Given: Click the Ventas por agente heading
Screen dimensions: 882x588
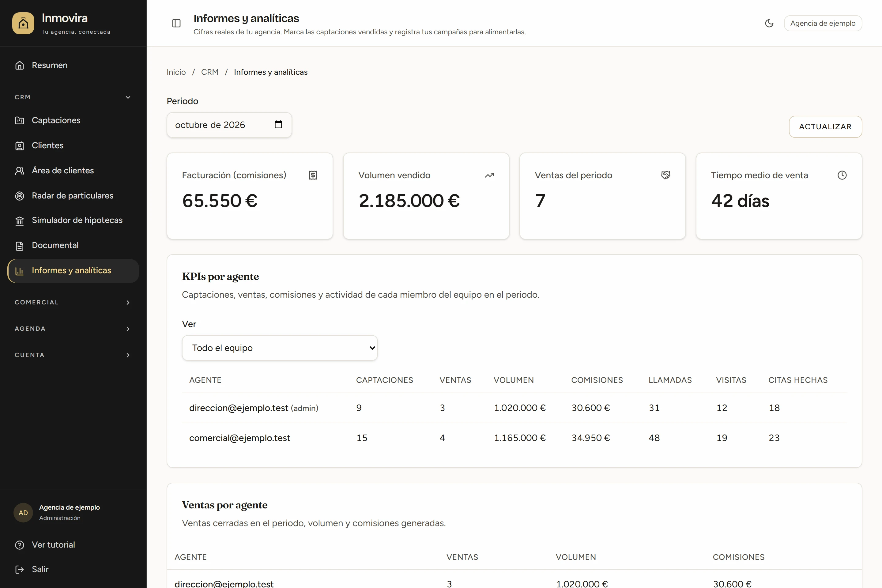Looking at the screenshot, I should point(224,505).
